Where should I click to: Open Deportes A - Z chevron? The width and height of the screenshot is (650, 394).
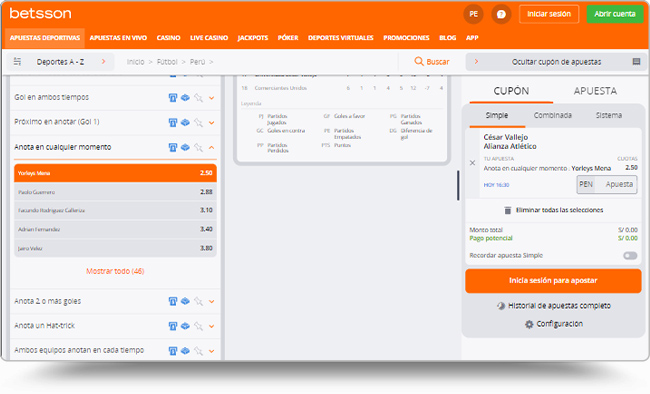pos(103,61)
